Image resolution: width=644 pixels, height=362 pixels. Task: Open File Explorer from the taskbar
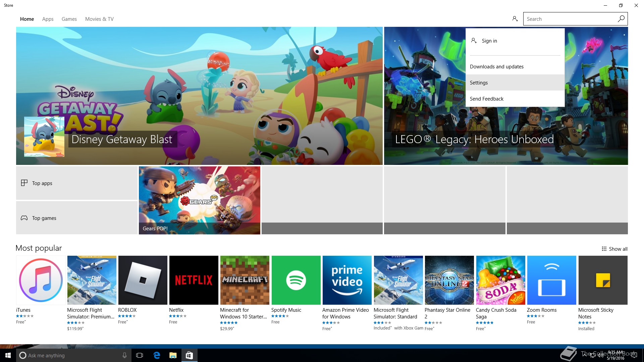pos(173,355)
